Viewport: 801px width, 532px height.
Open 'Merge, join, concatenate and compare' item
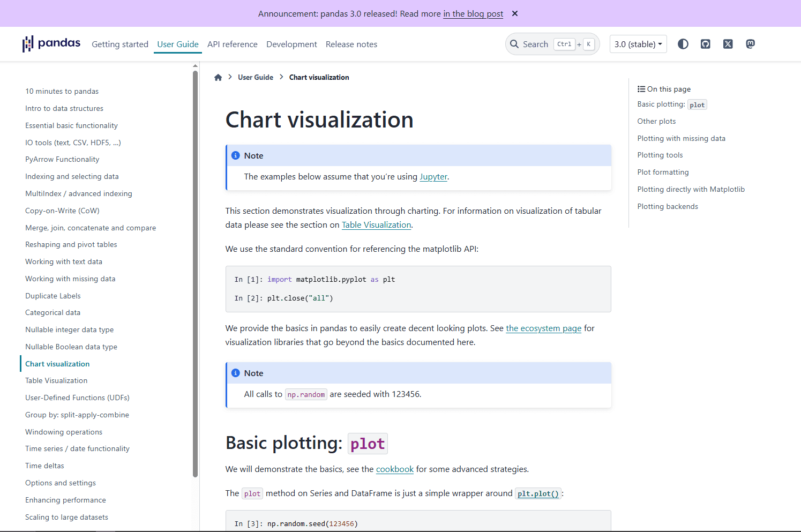[x=91, y=228]
